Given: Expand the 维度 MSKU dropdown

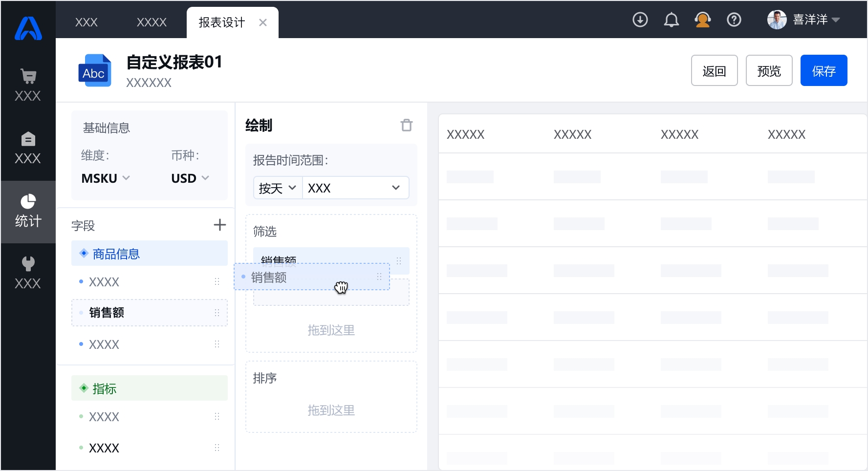Looking at the screenshot, I should [x=106, y=178].
